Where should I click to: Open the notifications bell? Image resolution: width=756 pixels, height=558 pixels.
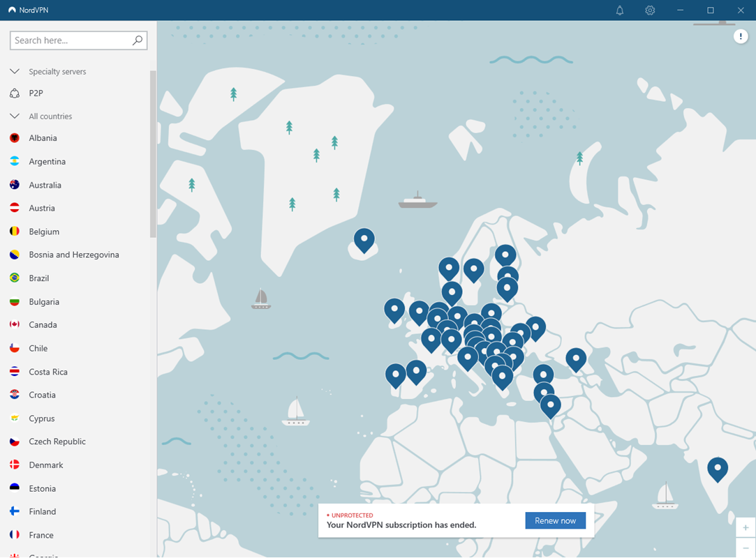[620, 10]
